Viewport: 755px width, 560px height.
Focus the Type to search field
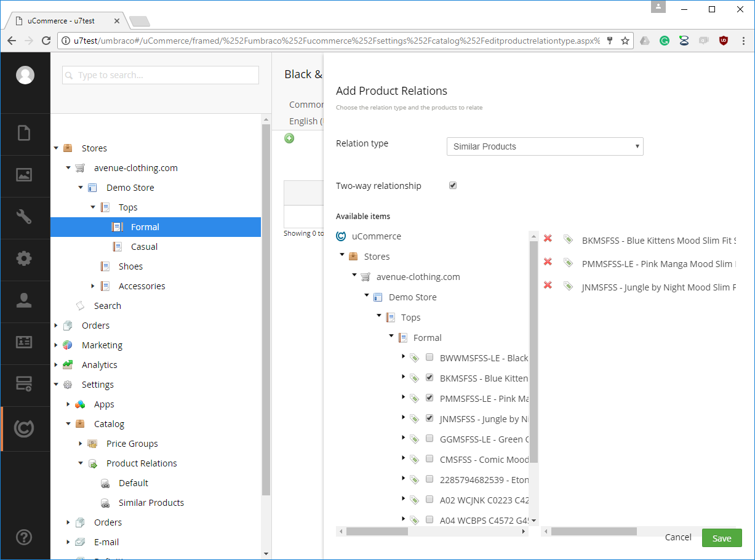pos(160,75)
